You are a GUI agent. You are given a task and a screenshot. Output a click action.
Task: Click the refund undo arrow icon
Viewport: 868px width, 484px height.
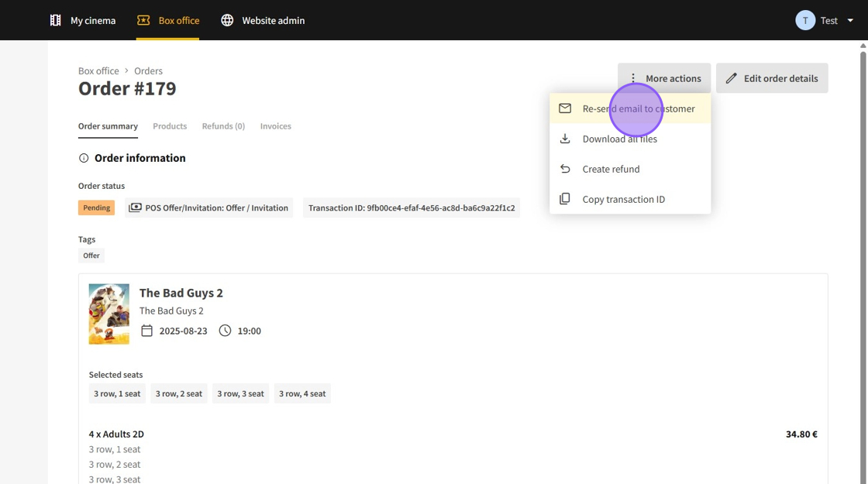click(x=565, y=169)
